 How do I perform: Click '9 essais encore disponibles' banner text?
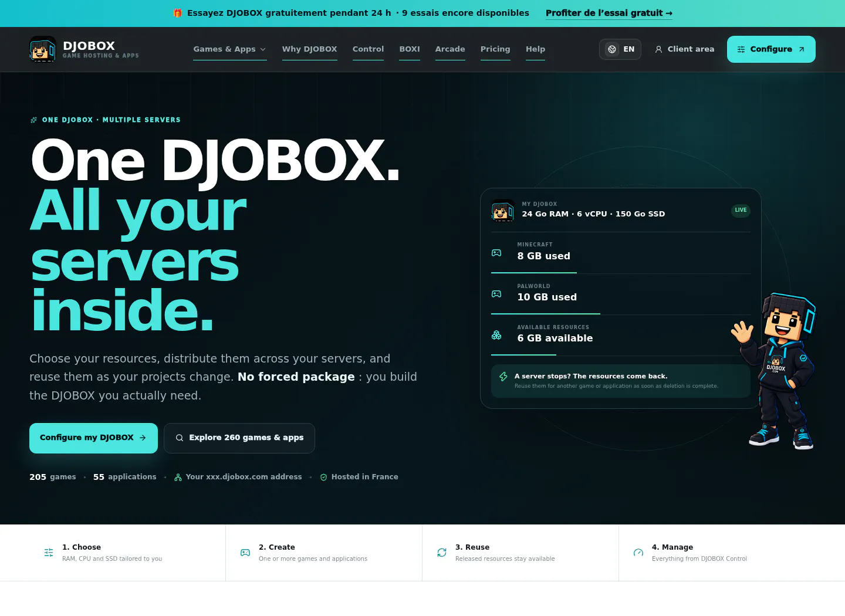pos(465,13)
